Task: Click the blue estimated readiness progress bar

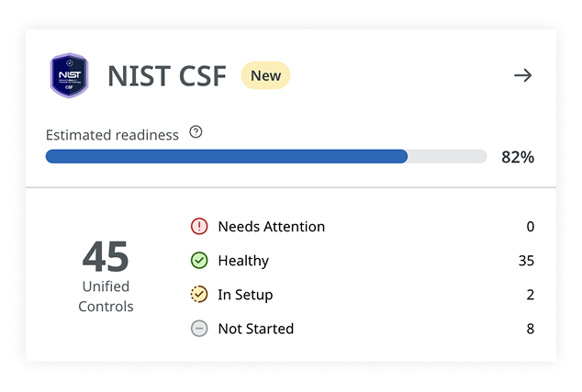Action: coord(266,156)
